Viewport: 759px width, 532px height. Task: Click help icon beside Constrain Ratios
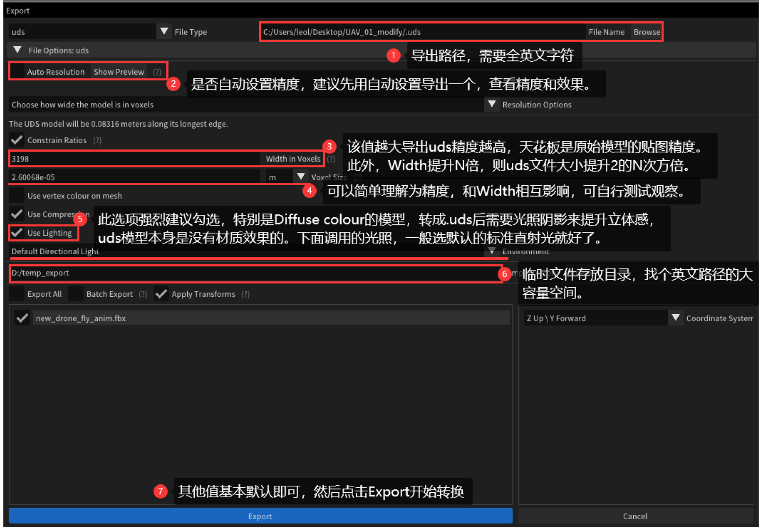tap(97, 140)
